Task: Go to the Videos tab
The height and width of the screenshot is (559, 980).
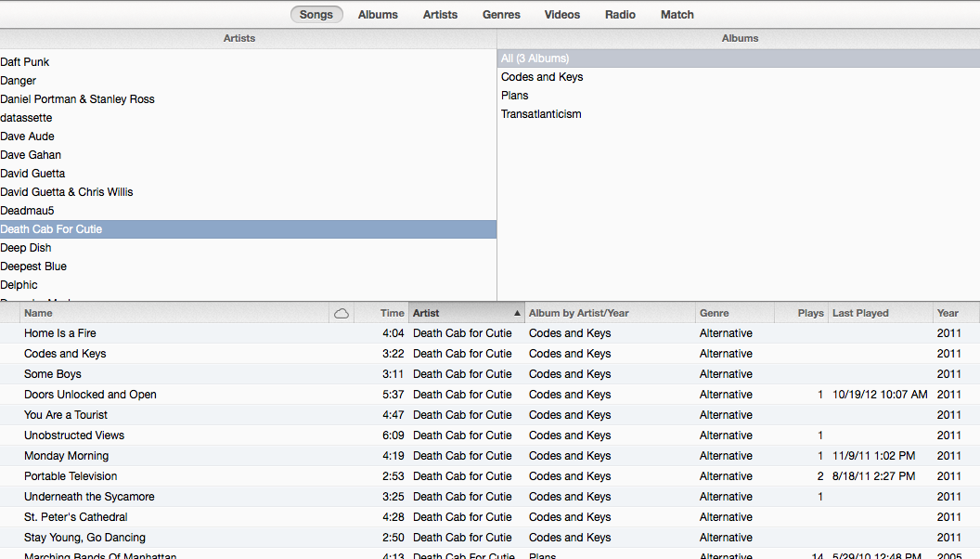Action: (561, 14)
